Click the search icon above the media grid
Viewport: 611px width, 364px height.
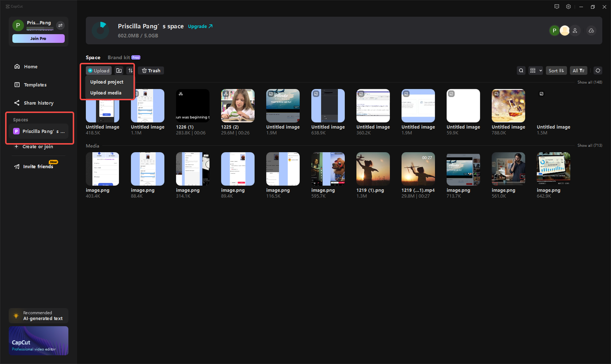(521, 70)
